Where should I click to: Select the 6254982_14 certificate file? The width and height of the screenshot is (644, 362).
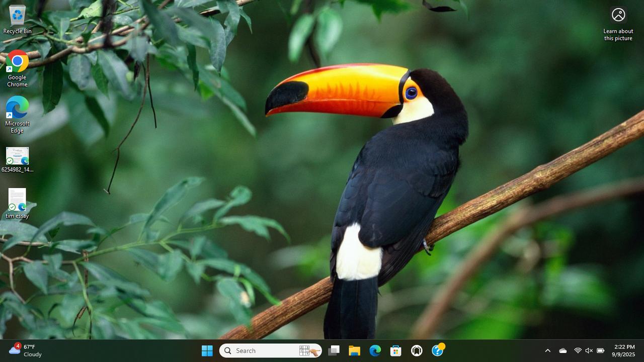pyautogui.click(x=17, y=159)
